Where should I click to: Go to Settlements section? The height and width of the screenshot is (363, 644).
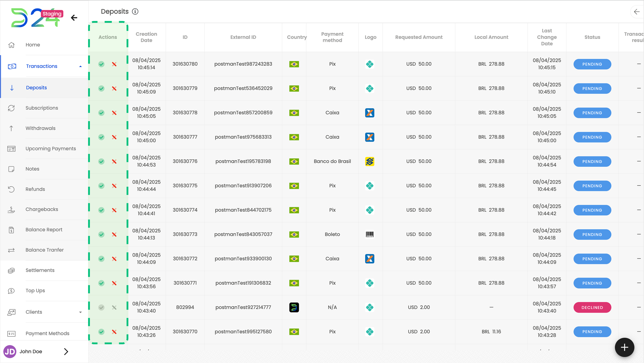click(40, 270)
